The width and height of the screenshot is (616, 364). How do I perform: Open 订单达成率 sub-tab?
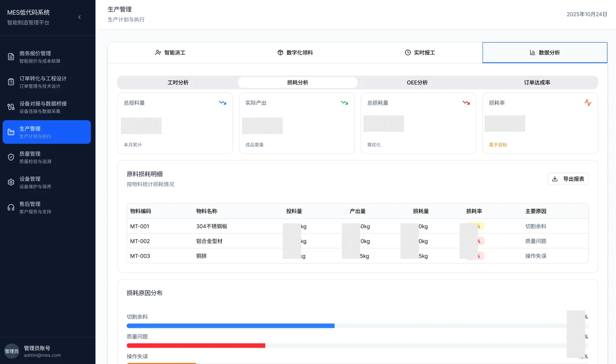(537, 82)
